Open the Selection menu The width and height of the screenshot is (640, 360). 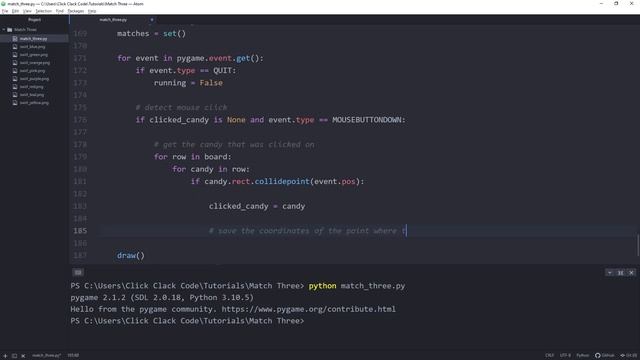click(43, 11)
